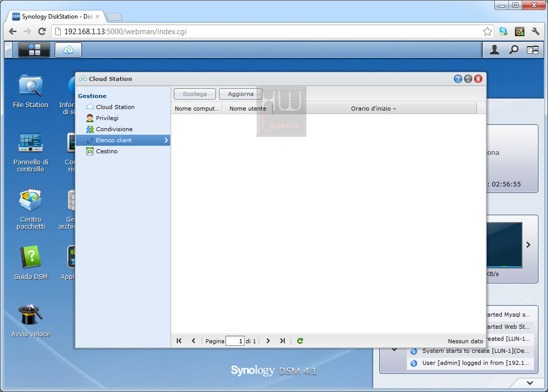Viewport: 548px width, 392px height.
Task: Click the yellow checkmark extension icon
Action: [x=519, y=32]
